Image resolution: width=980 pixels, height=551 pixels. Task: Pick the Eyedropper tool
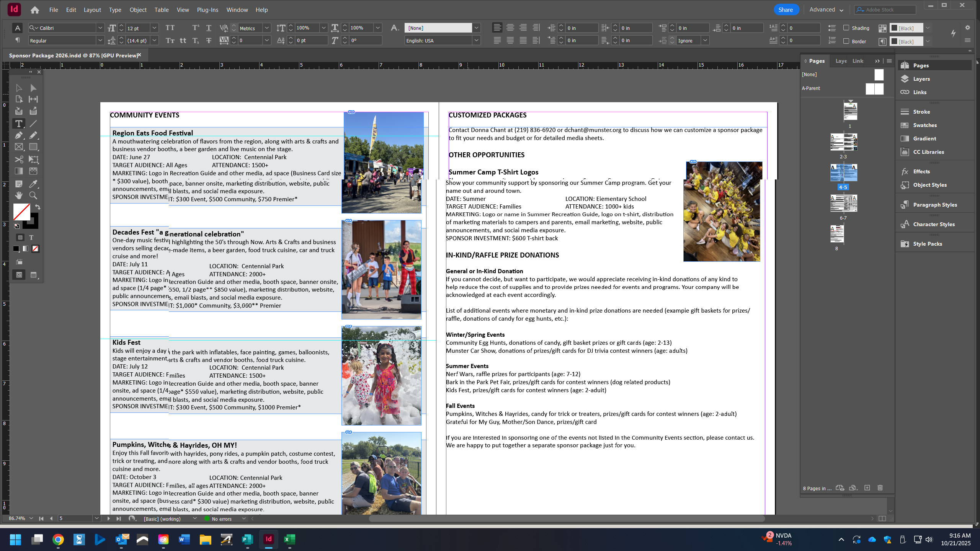(33, 184)
